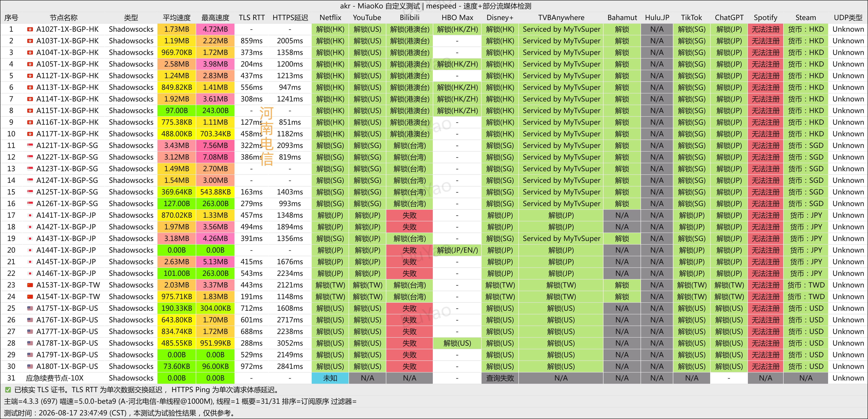Click the US flag beside A175T-1X-BGP-US
Viewport: 868px width, 419px height.
click(30, 308)
